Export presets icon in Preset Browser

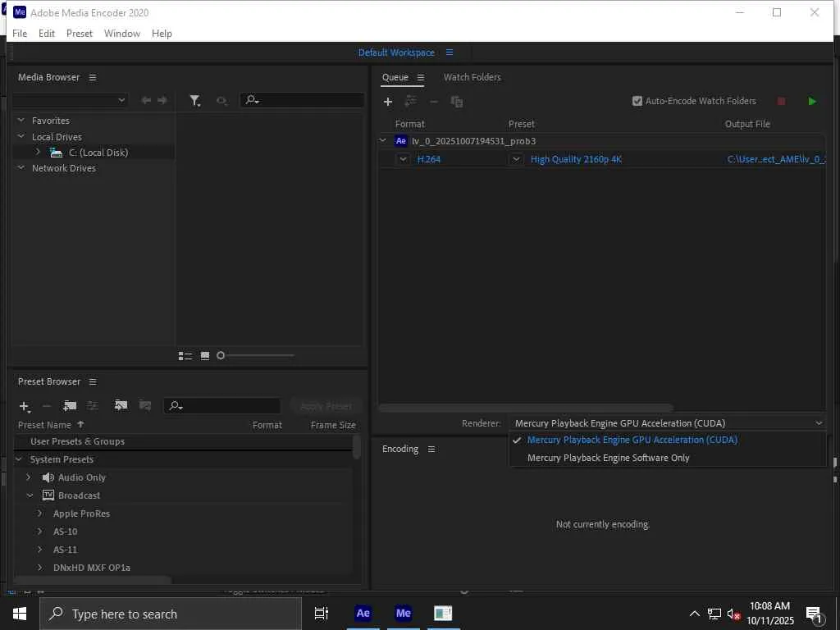144,405
